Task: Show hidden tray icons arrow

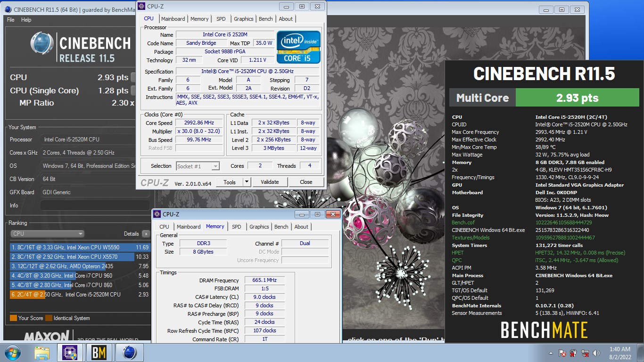Action: [551, 353]
